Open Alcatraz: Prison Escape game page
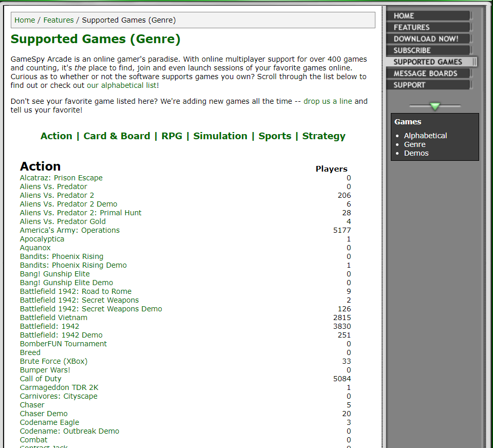 [61, 178]
